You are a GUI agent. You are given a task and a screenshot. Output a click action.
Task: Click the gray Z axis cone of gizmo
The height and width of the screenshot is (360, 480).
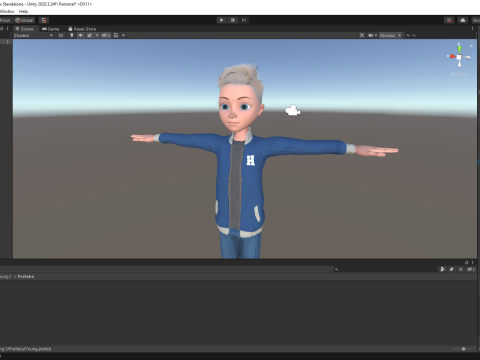tap(467, 58)
